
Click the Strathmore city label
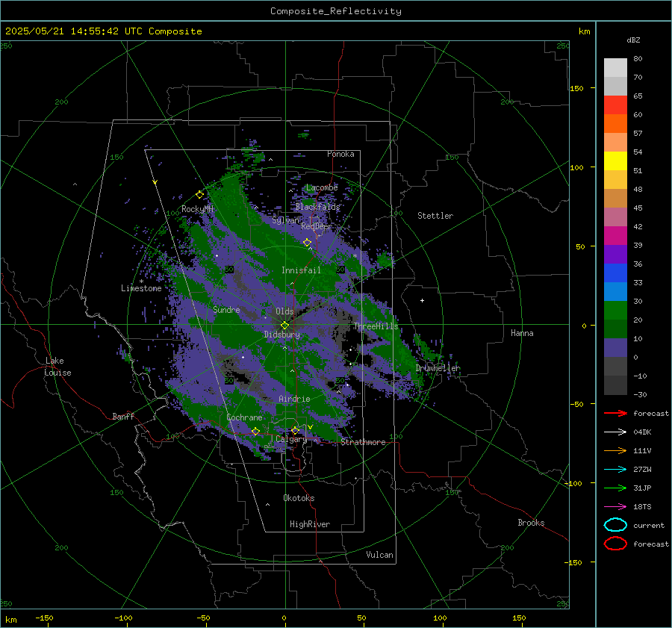click(363, 442)
